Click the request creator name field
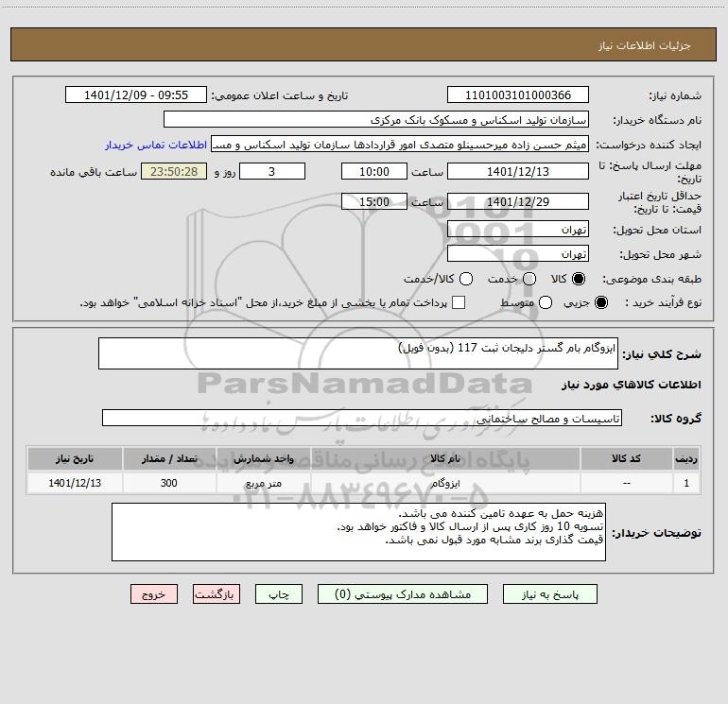728x704 pixels. (x=400, y=145)
